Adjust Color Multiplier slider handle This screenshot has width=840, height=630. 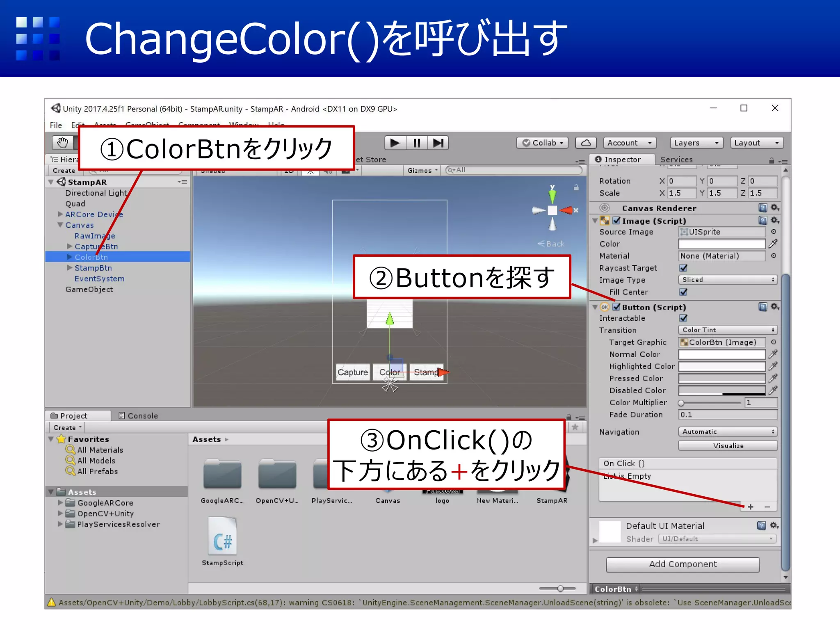point(681,403)
